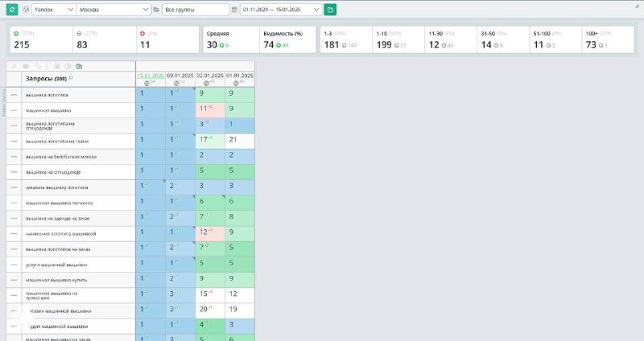Open the date range dropdown 01.11.2024 — 15.01.2025
644x341 pixels.
point(281,10)
